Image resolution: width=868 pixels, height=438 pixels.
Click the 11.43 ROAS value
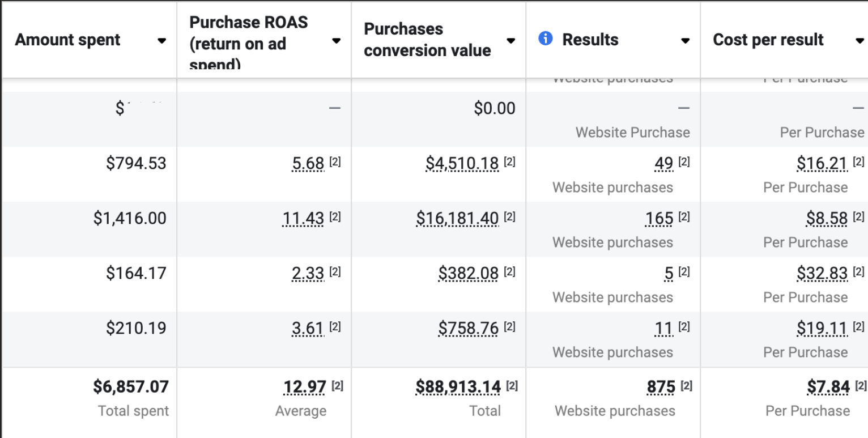click(303, 219)
